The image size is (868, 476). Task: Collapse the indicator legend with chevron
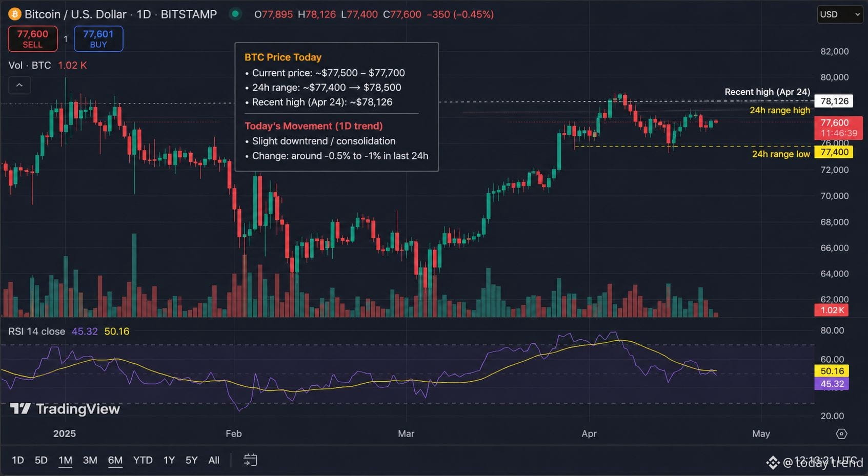coord(19,85)
